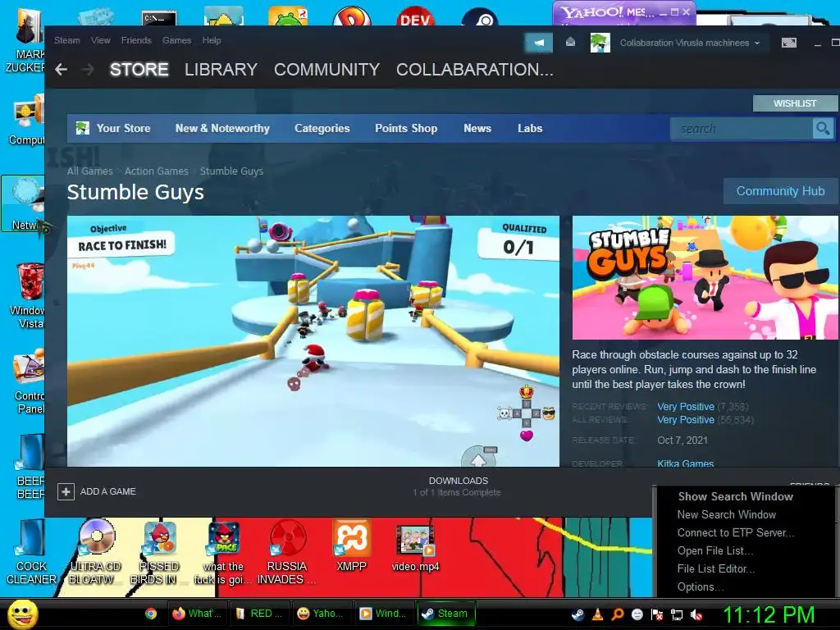Open the Categories dropdown
This screenshot has height=630, width=840.
(x=322, y=129)
